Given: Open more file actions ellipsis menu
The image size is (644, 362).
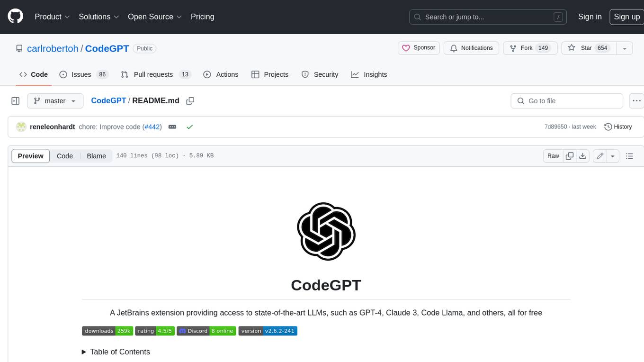Looking at the screenshot, I should tap(636, 101).
